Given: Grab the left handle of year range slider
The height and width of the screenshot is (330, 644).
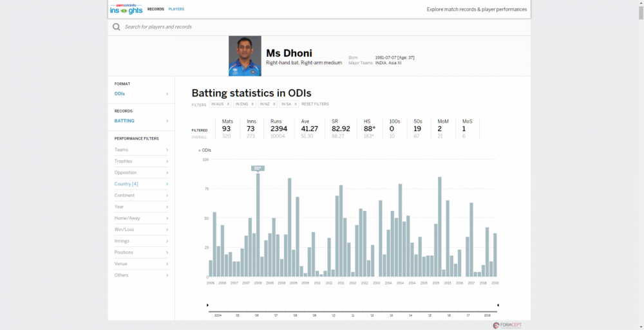Looking at the screenshot, I should [208, 306].
